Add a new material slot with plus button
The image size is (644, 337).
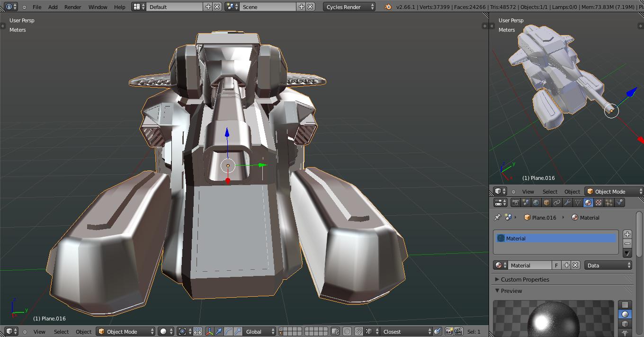(627, 234)
